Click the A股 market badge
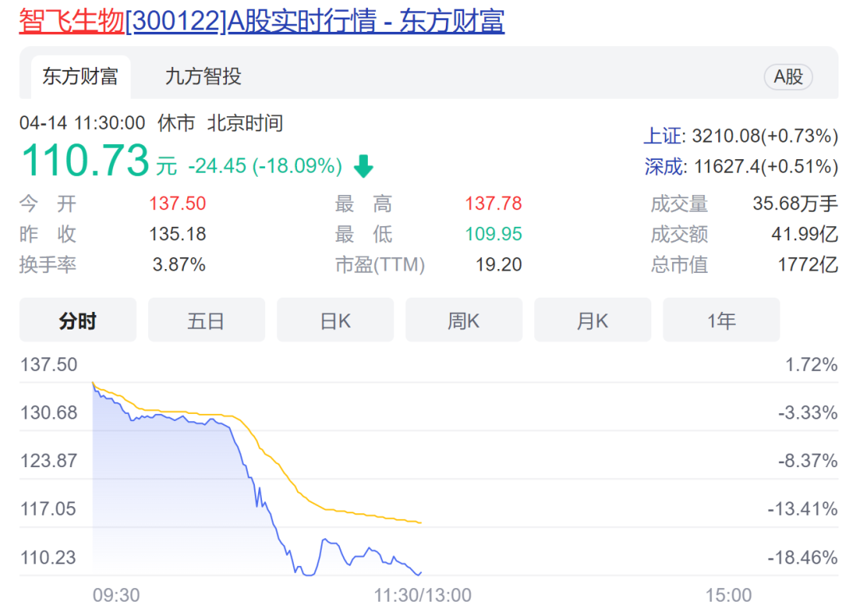860x616 pixels. (788, 76)
